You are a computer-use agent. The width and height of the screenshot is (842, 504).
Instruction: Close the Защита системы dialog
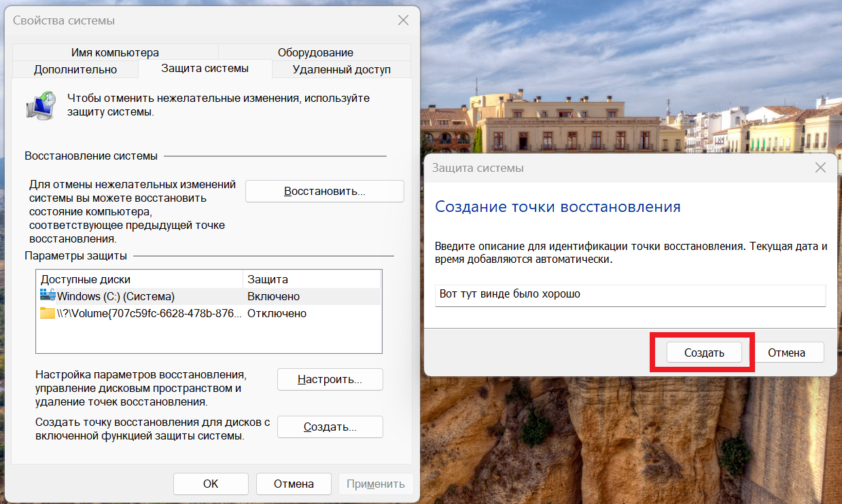tap(820, 168)
